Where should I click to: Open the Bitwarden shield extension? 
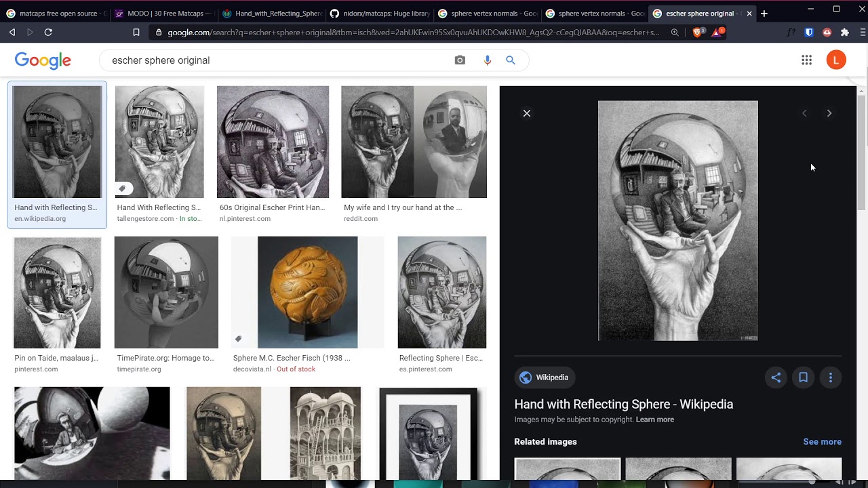[x=809, y=32]
